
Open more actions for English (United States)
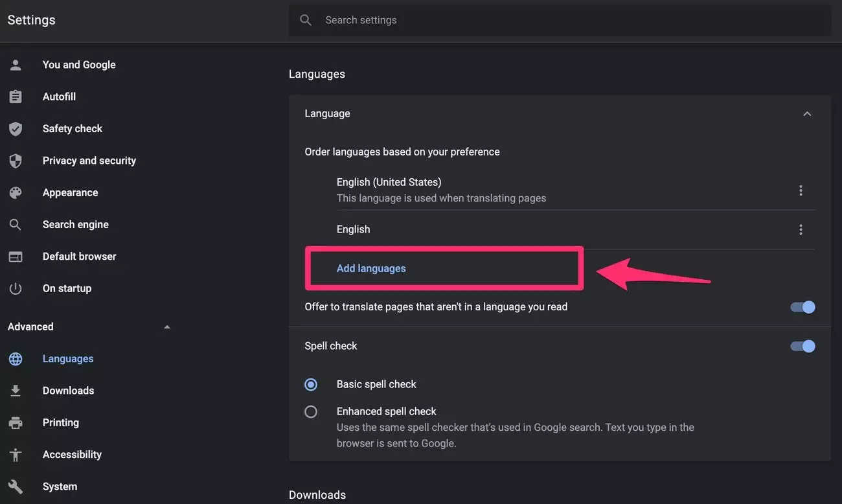pos(801,190)
